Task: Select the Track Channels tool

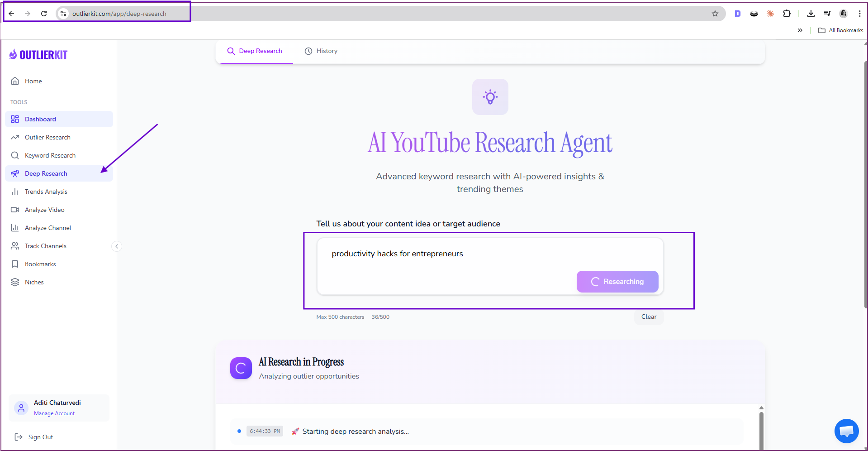Action: (45, 245)
